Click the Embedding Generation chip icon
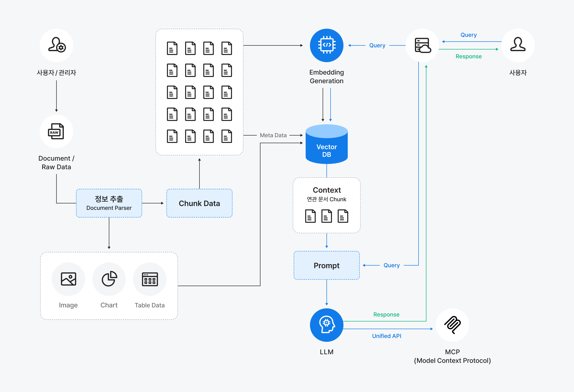This screenshot has width=574, height=392. coord(326,45)
